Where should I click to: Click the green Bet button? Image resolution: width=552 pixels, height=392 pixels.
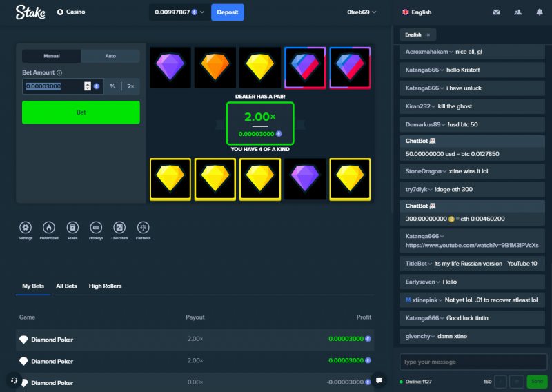pyautogui.click(x=81, y=112)
